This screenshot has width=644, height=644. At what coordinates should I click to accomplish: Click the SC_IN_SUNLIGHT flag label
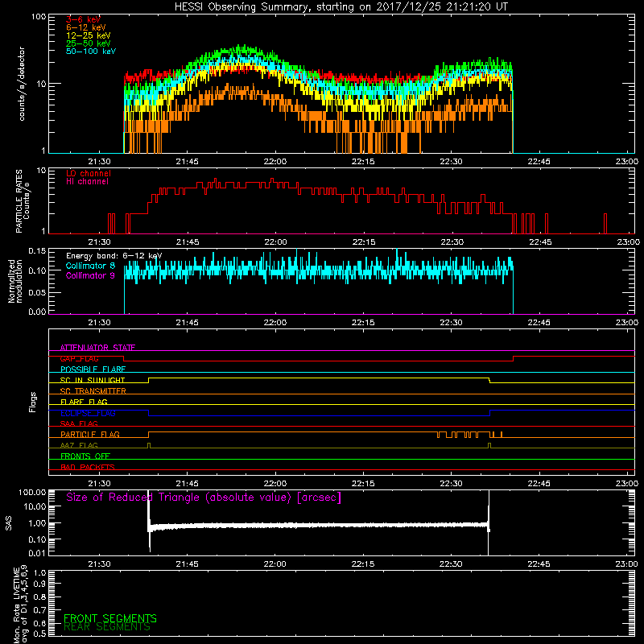coord(93,380)
